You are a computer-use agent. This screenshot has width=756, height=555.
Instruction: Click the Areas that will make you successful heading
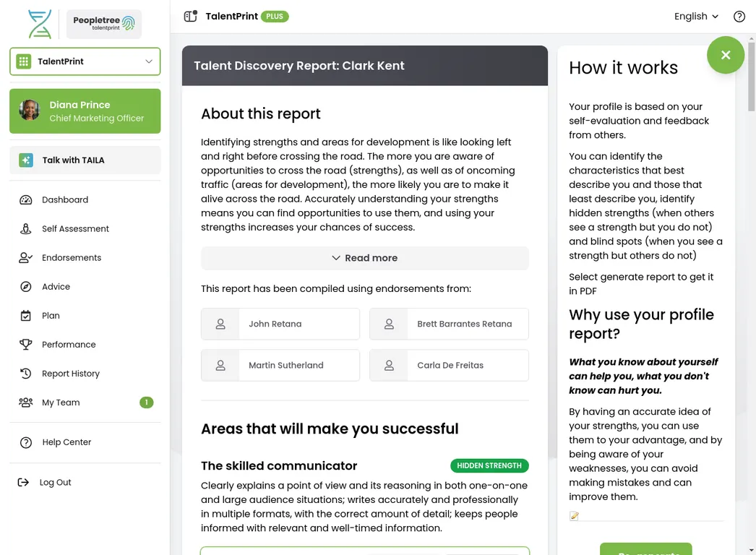tap(330, 429)
